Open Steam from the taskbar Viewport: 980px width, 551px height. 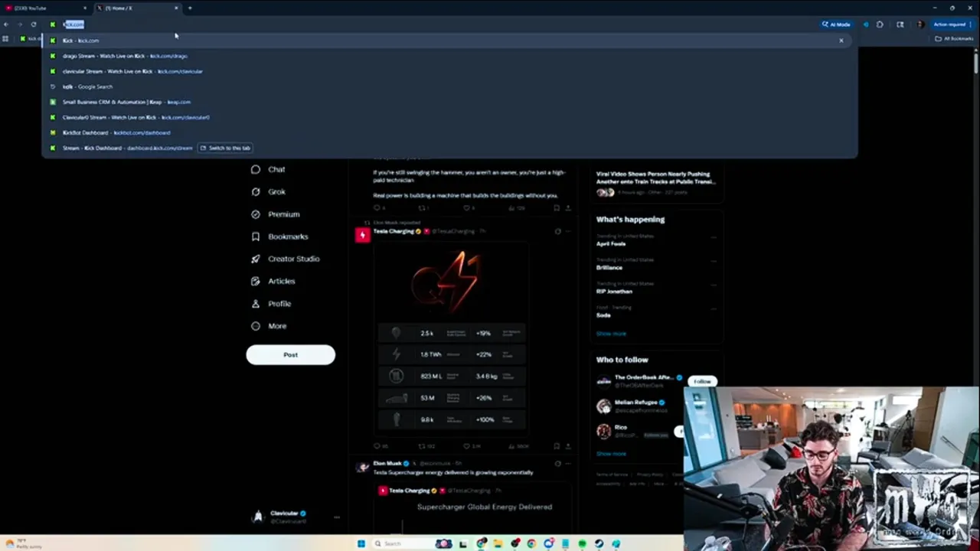(599, 543)
